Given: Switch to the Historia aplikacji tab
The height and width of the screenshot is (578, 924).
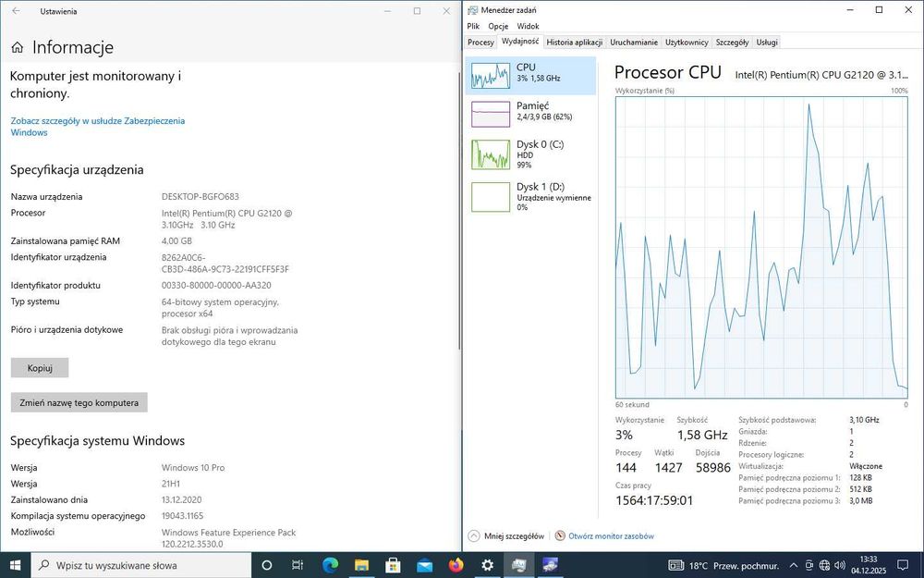Looking at the screenshot, I should [574, 42].
